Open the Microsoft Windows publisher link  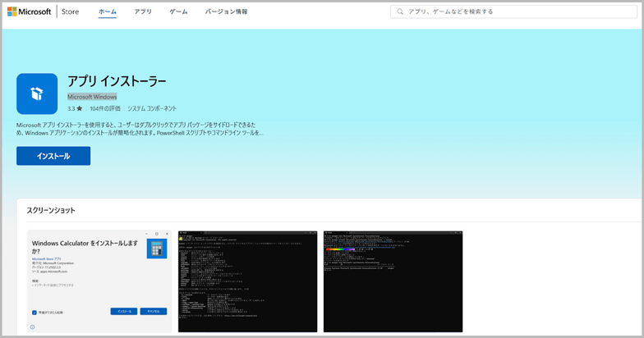(92, 97)
